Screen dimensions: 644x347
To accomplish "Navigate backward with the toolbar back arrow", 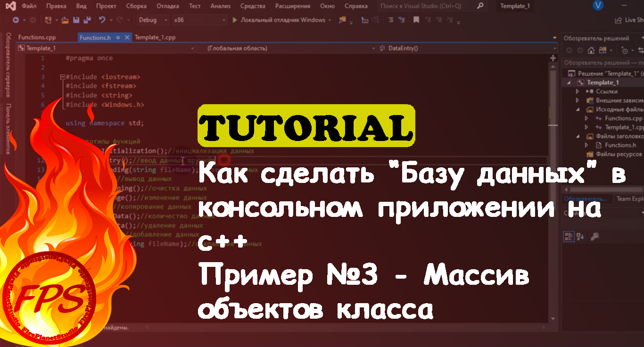I will [x=16, y=20].
